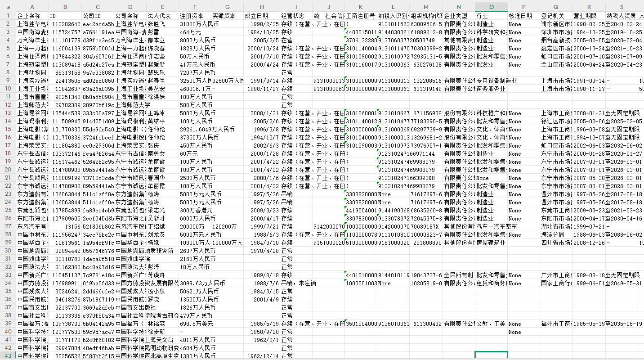
Task: Select the cell '300万香港元'
Action: click(195, 210)
